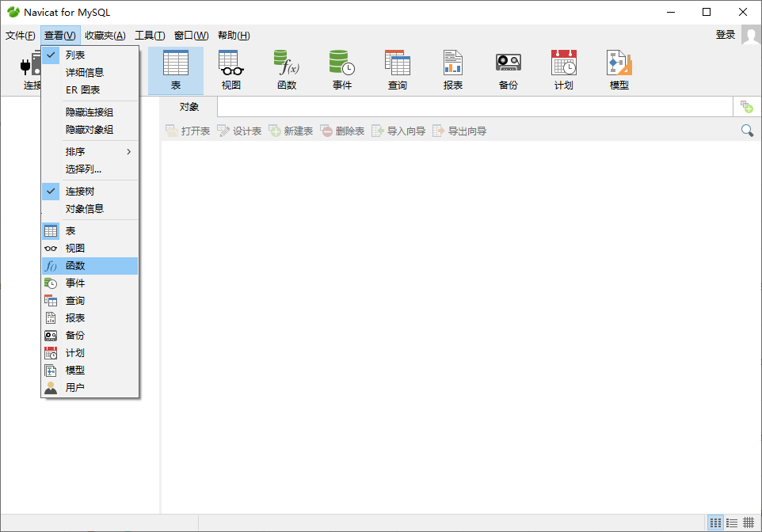Click the 删除表 button
Screen dimensions: 762x532
[x=342, y=131]
